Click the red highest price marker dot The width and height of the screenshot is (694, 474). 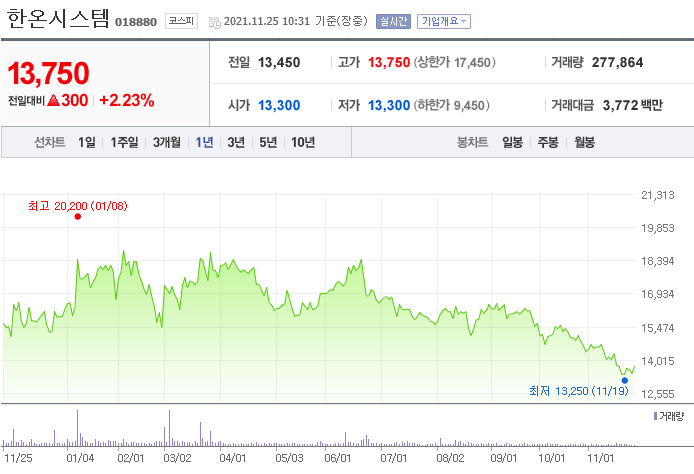(78, 216)
